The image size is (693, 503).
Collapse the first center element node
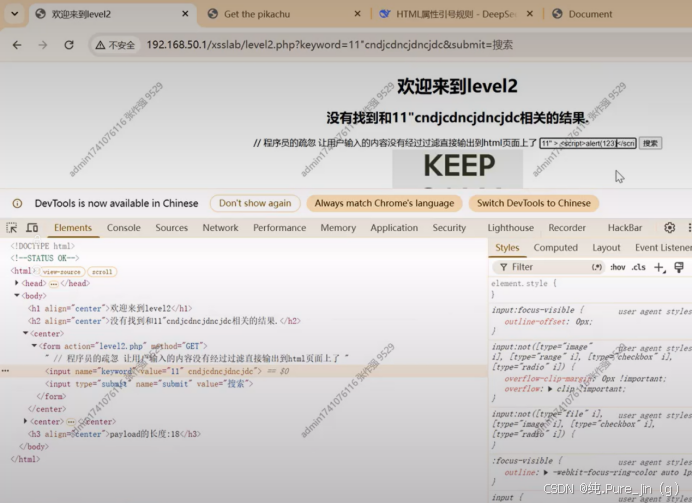click(x=25, y=333)
